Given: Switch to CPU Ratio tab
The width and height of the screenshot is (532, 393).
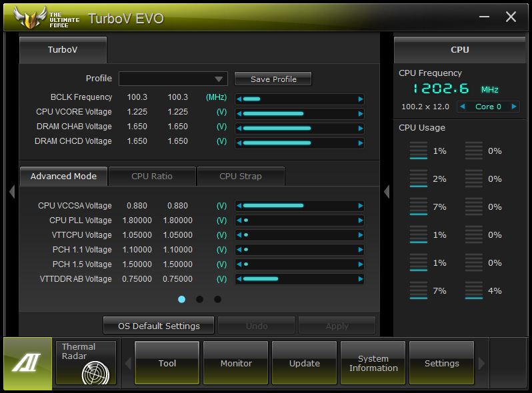Looking at the screenshot, I should click(152, 177).
